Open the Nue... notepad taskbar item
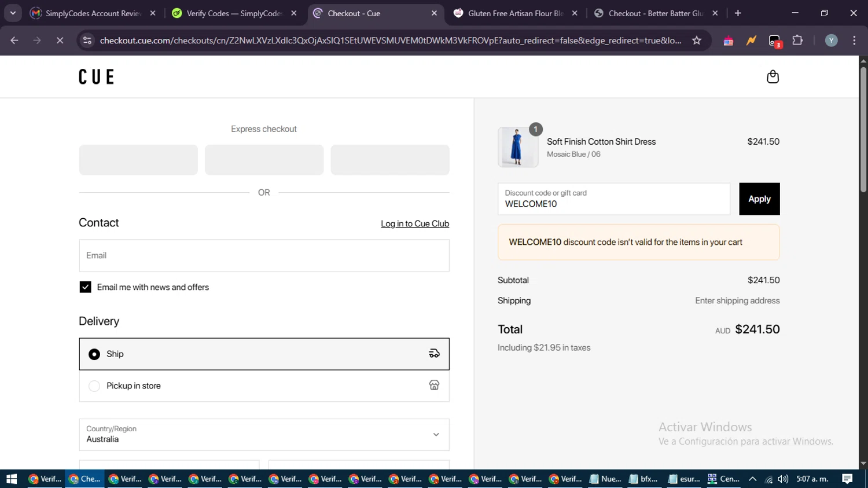 point(605,479)
